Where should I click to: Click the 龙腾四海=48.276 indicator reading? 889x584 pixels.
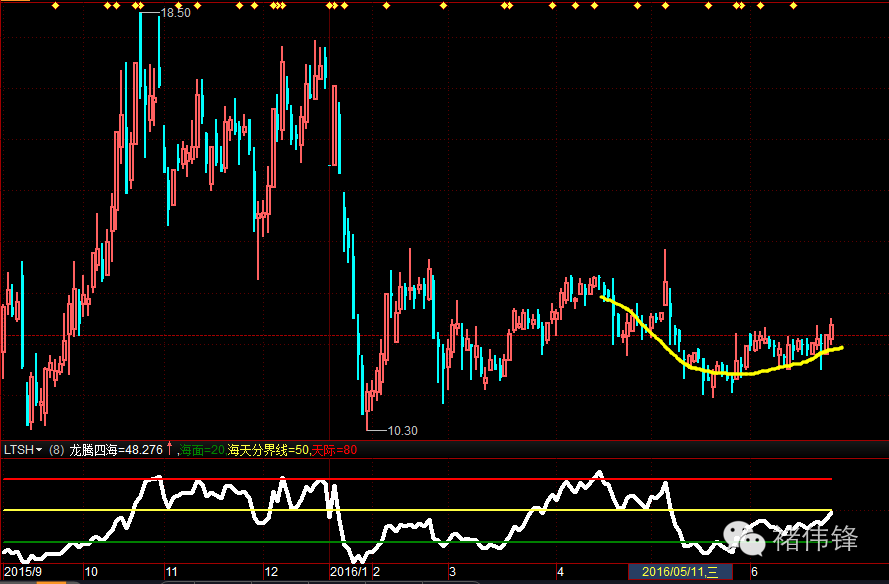click(x=116, y=450)
